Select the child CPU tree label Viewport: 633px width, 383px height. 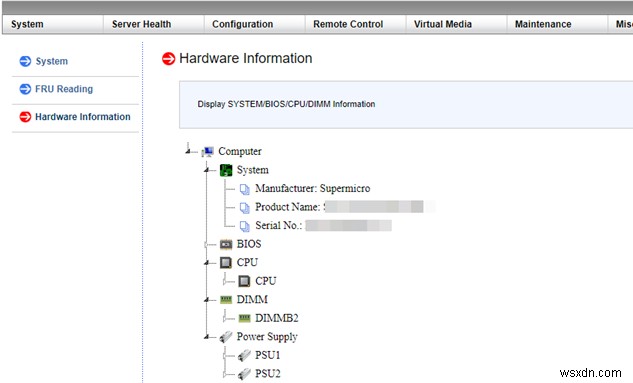pyautogui.click(x=266, y=281)
